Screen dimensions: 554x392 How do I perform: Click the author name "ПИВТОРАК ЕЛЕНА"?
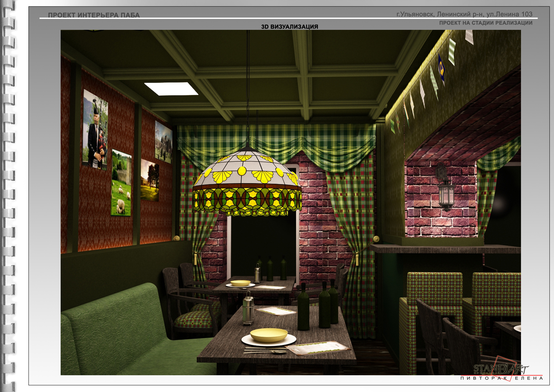(502, 378)
